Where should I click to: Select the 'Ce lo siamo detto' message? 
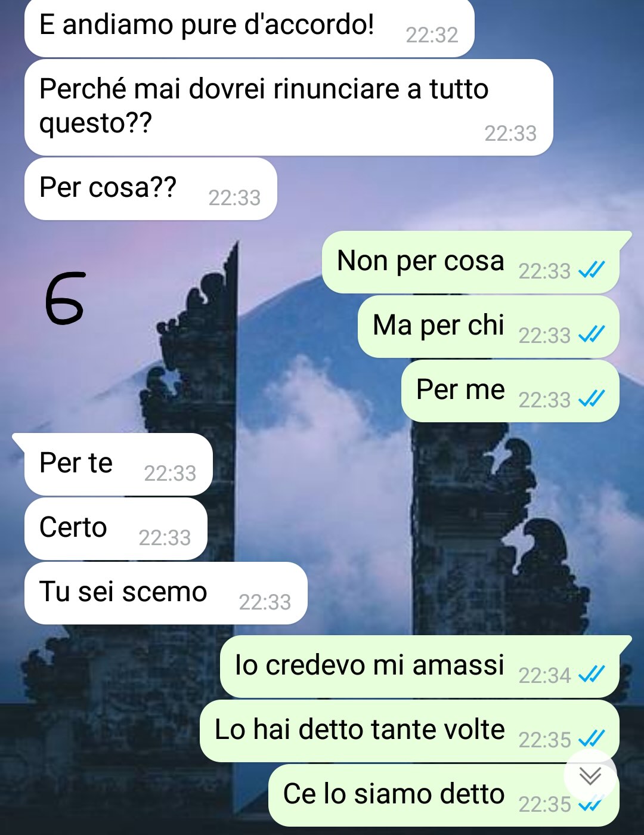click(x=444, y=795)
